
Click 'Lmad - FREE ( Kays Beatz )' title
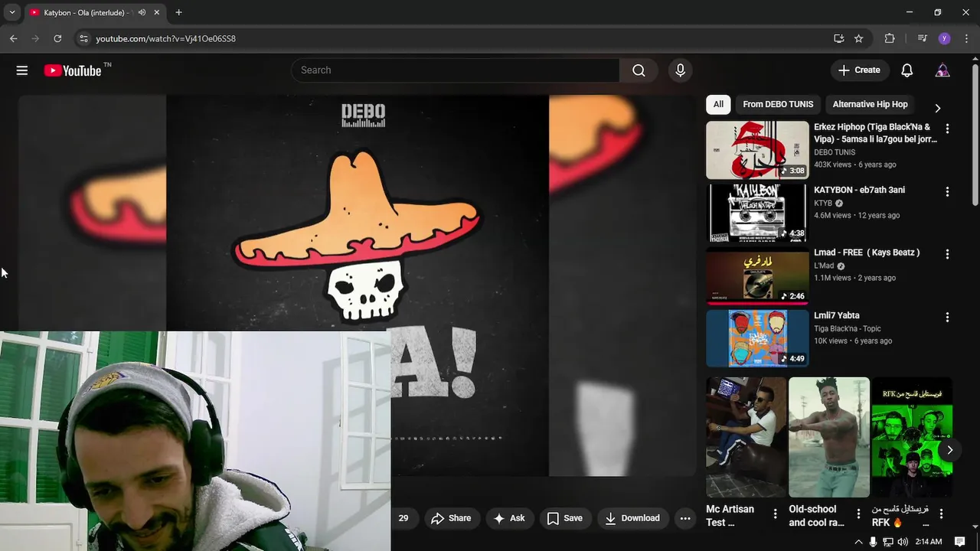(867, 253)
